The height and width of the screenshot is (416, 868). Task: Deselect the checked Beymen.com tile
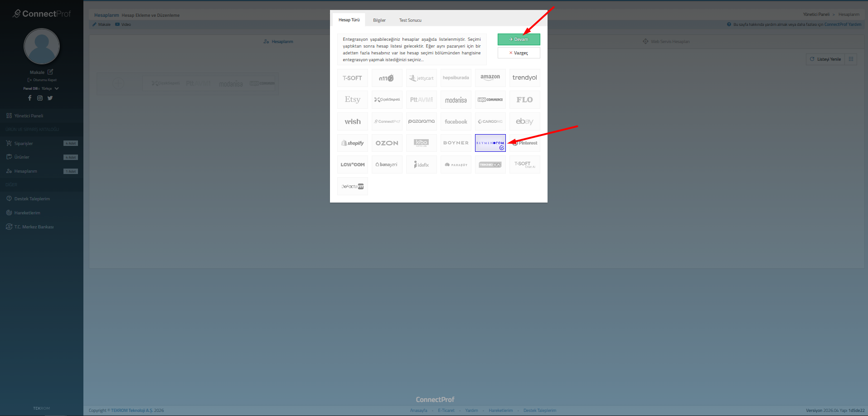tap(490, 143)
